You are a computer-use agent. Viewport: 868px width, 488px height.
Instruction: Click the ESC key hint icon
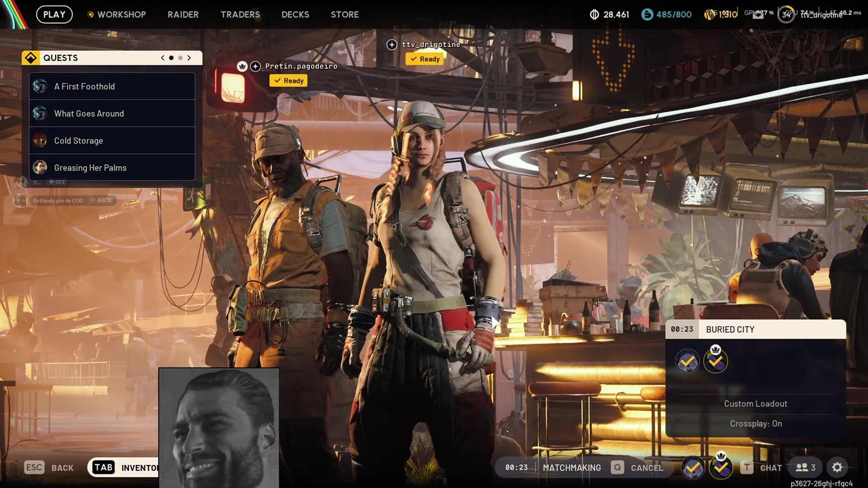tap(35, 467)
